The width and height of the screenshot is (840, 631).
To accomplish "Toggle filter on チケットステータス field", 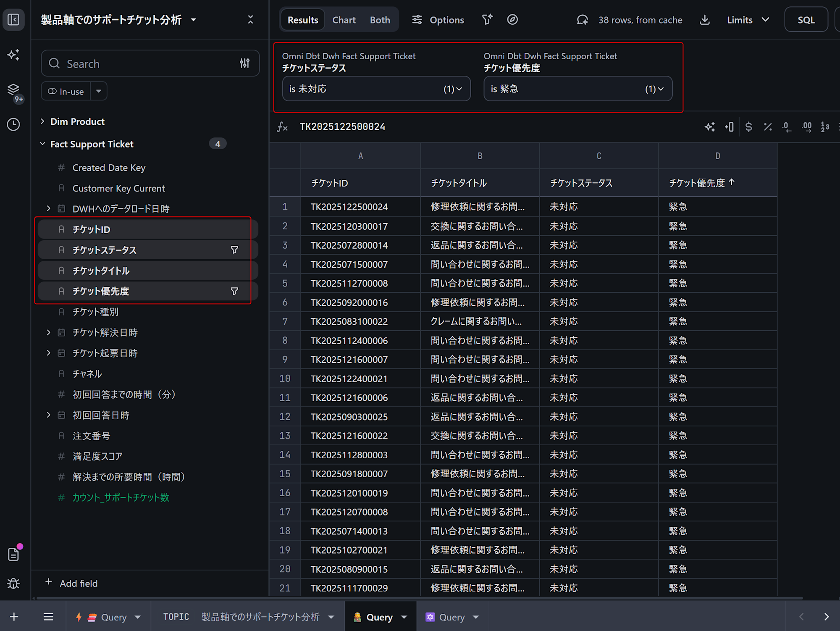I will 234,250.
